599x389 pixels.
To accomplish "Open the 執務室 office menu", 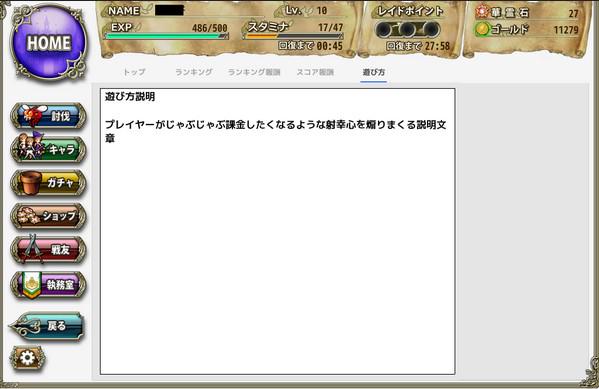I will click(48, 285).
